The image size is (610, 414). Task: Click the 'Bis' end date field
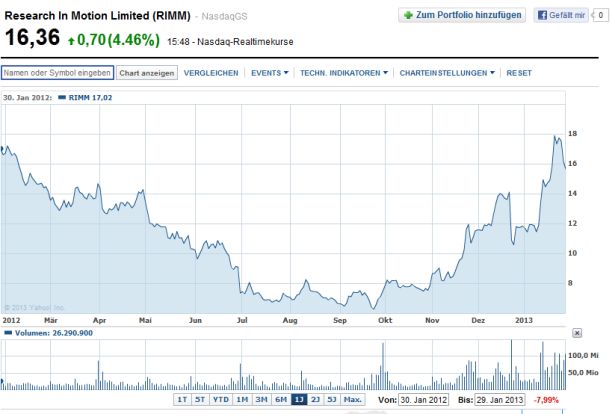point(500,400)
